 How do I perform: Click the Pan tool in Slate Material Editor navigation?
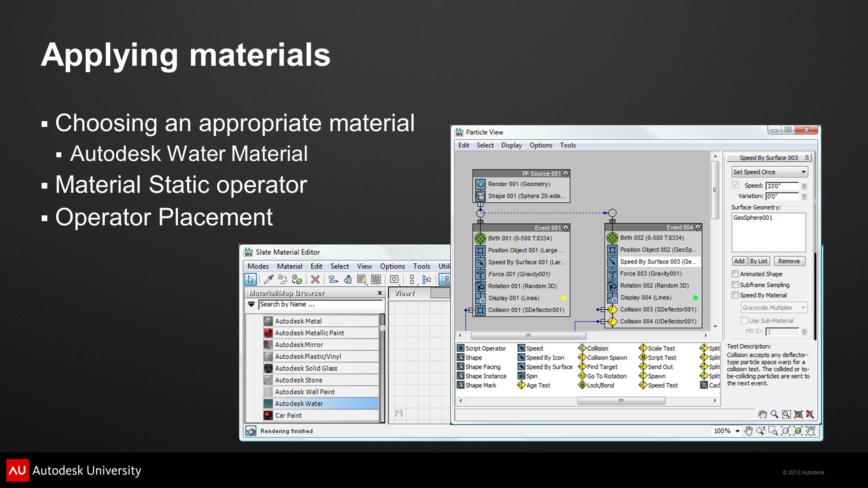tap(748, 431)
